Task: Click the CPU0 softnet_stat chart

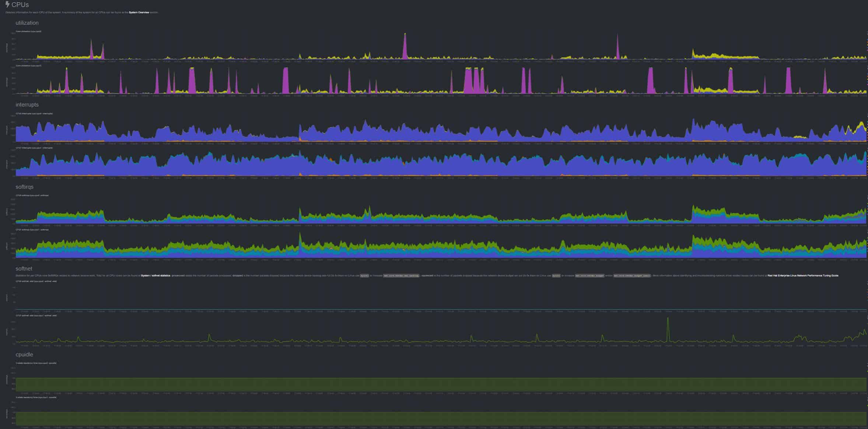Action: coord(441,296)
